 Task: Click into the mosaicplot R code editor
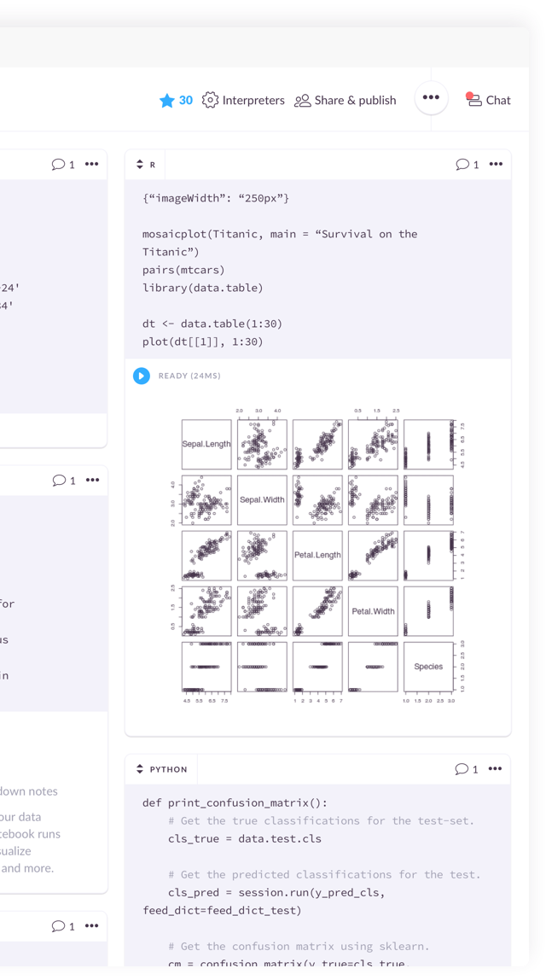(317, 269)
